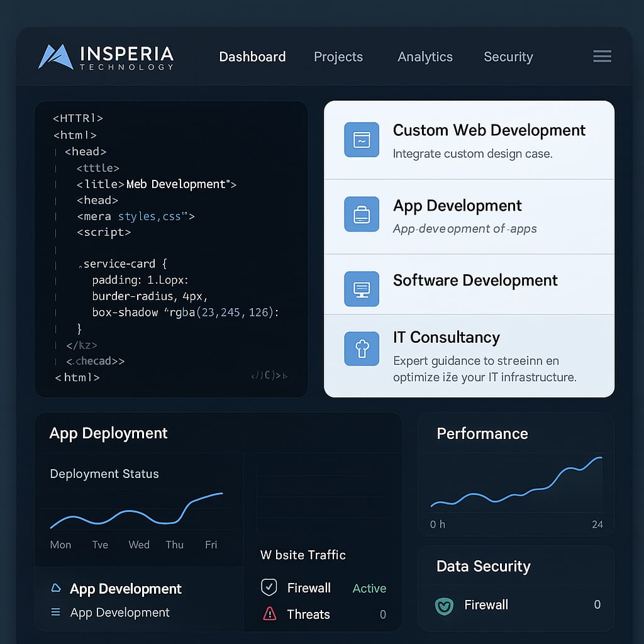Open the Projects tab
Viewport: 644px width, 644px height.
[338, 57]
